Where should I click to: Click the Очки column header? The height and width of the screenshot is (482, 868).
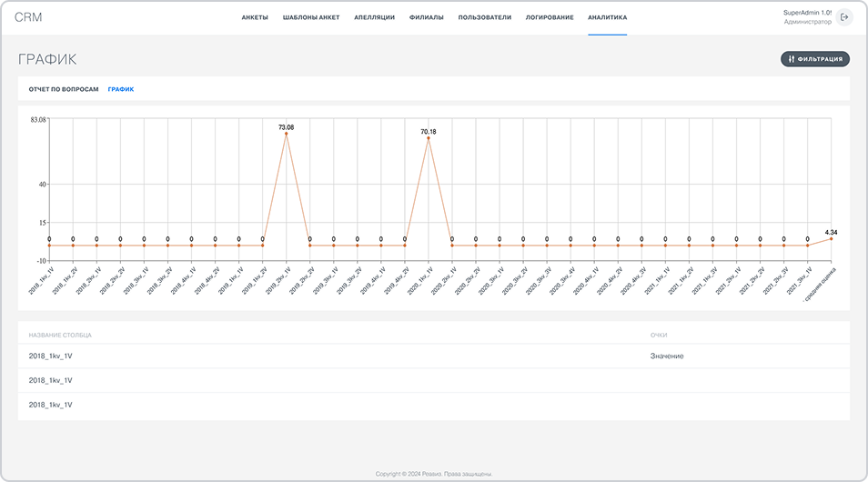(x=659, y=335)
